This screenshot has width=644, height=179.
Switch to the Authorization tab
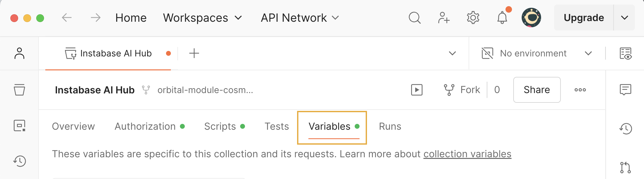pos(145,126)
